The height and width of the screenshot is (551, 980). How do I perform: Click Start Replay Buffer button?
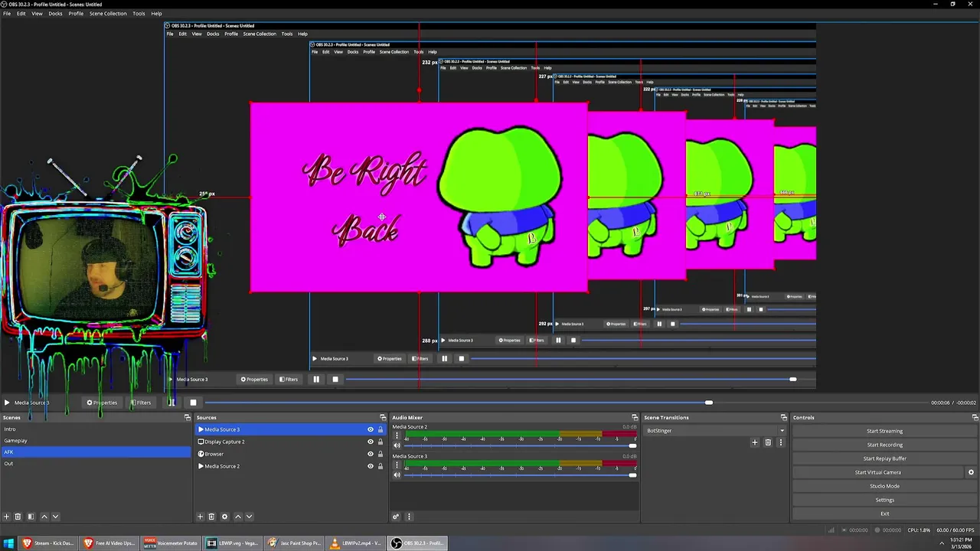[884, 458]
